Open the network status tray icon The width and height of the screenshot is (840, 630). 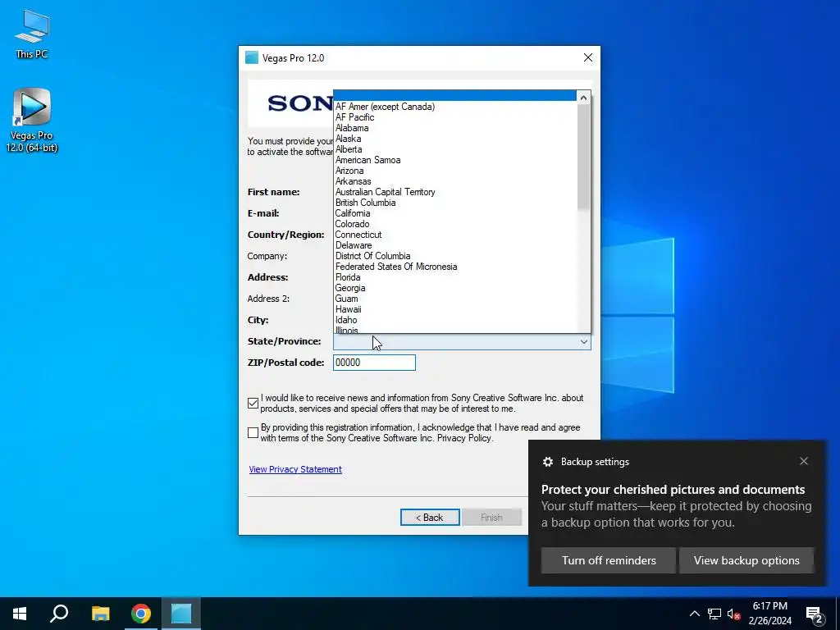pos(714,614)
